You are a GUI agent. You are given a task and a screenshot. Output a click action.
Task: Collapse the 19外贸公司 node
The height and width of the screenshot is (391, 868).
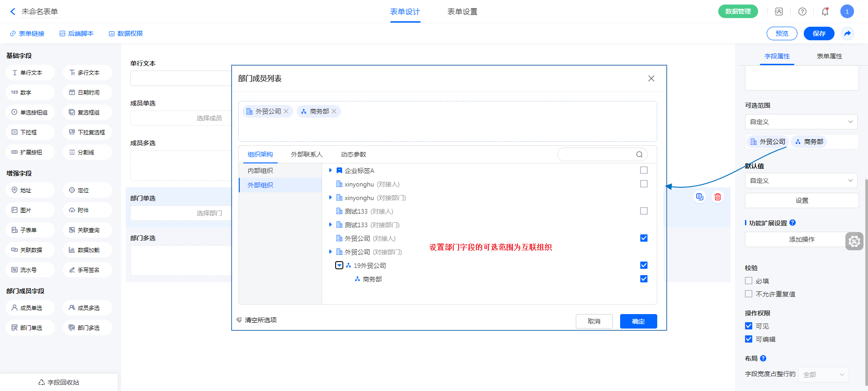[x=339, y=266]
